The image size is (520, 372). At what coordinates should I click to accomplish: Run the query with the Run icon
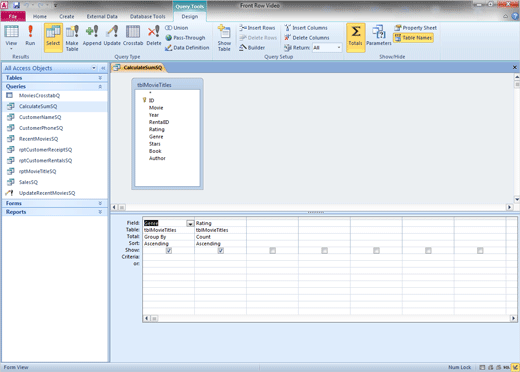click(30, 35)
